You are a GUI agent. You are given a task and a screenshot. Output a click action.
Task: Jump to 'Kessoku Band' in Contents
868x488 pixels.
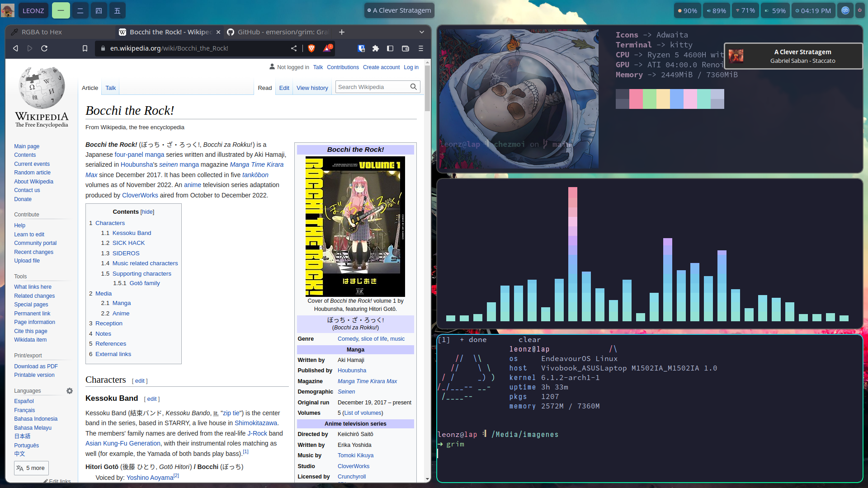pyautogui.click(x=132, y=233)
